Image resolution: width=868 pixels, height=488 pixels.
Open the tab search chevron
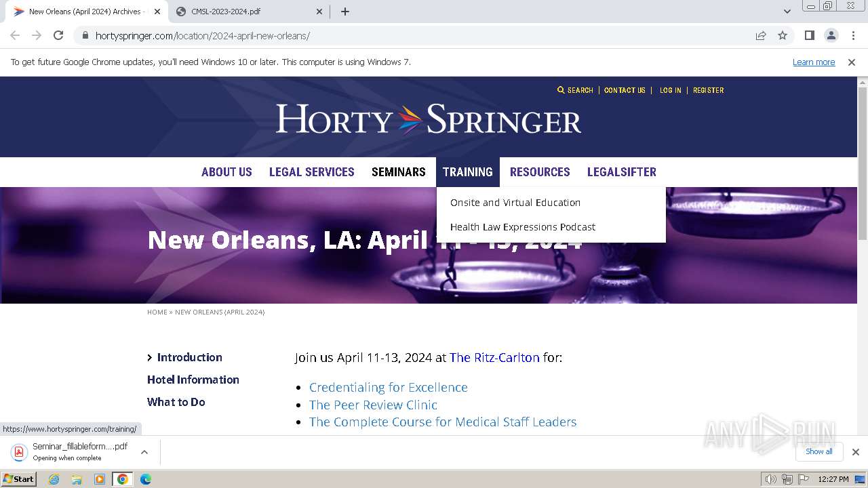tap(787, 12)
